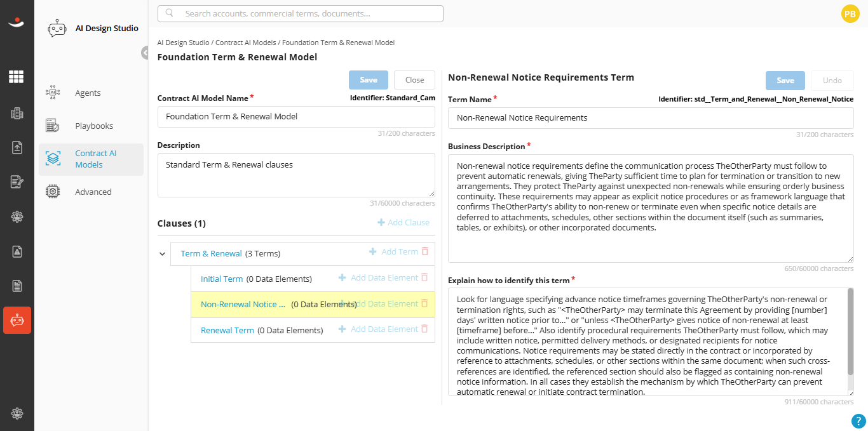Add Data Element to Initial Term
The height and width of the screenshot is (431, 868).
tap(378, 277)
